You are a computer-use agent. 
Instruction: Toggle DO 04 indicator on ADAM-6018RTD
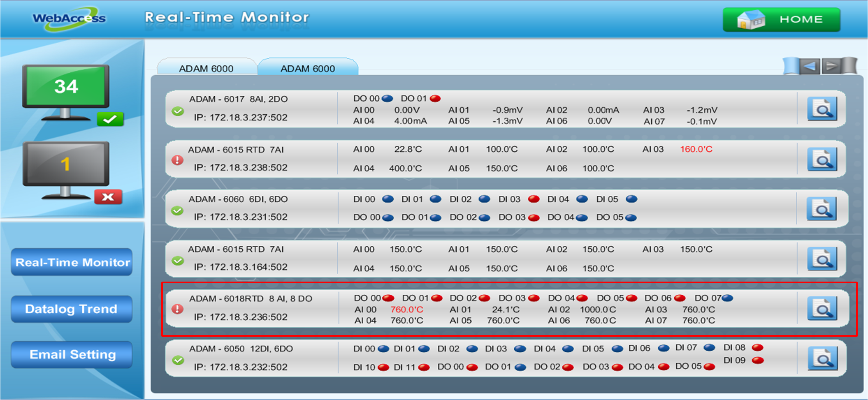pyautogui.click(x=582, y=298)
